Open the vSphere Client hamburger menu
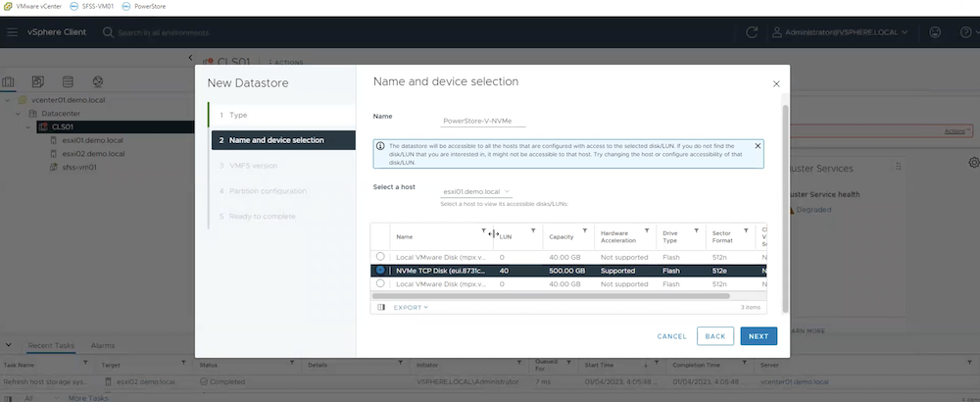 tap(12, 32)
